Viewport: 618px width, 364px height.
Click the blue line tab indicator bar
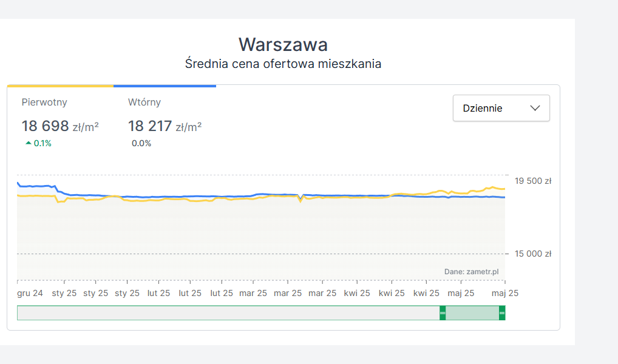[165, 86]
